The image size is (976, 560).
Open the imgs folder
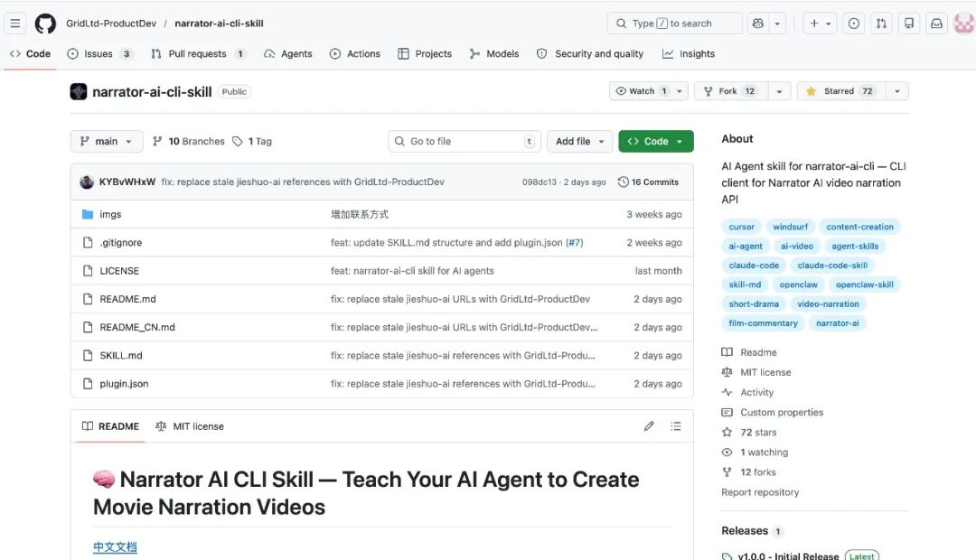point(110,215)
